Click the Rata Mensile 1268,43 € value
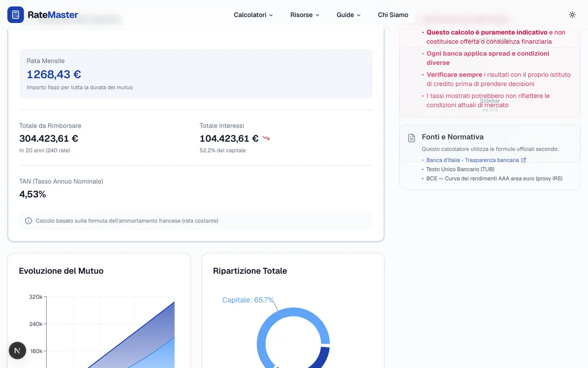 tap(54, 75)
